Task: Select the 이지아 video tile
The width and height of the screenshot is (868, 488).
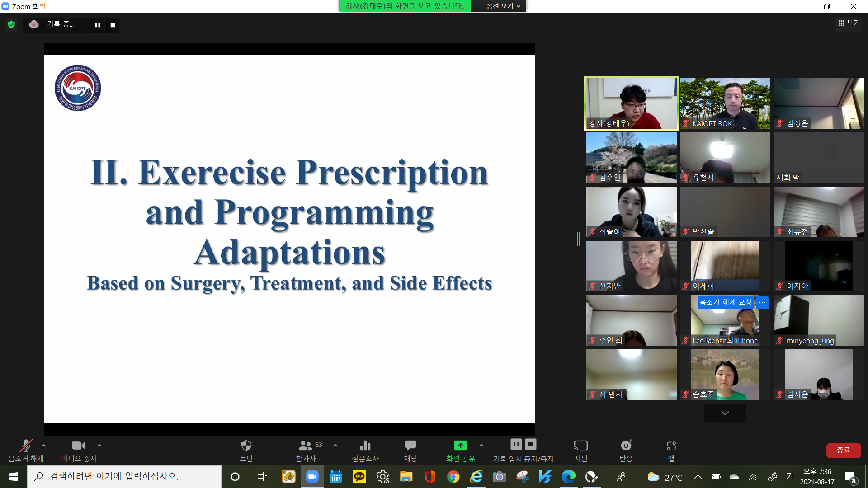Action: click(819, 266)
